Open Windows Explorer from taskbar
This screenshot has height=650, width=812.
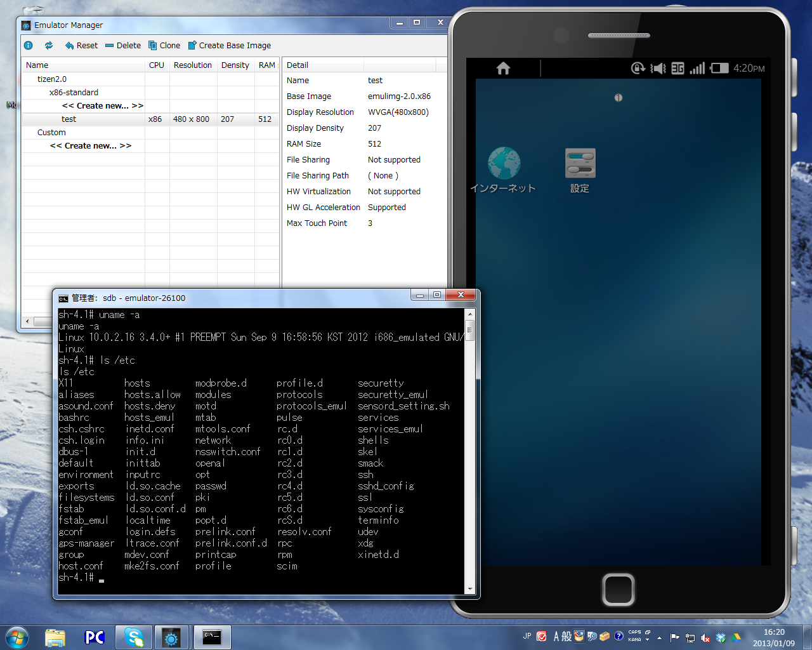pyautogui.click(x=55, y=637)
